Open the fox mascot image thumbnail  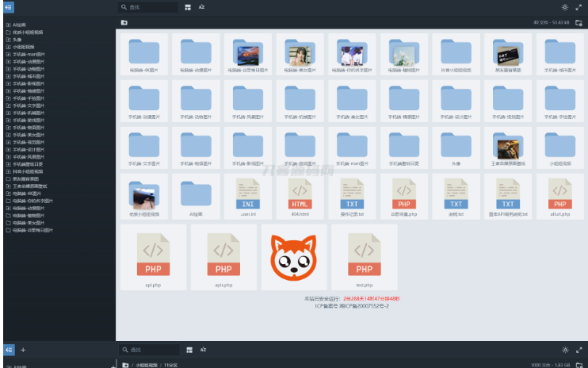click(294, 255)
